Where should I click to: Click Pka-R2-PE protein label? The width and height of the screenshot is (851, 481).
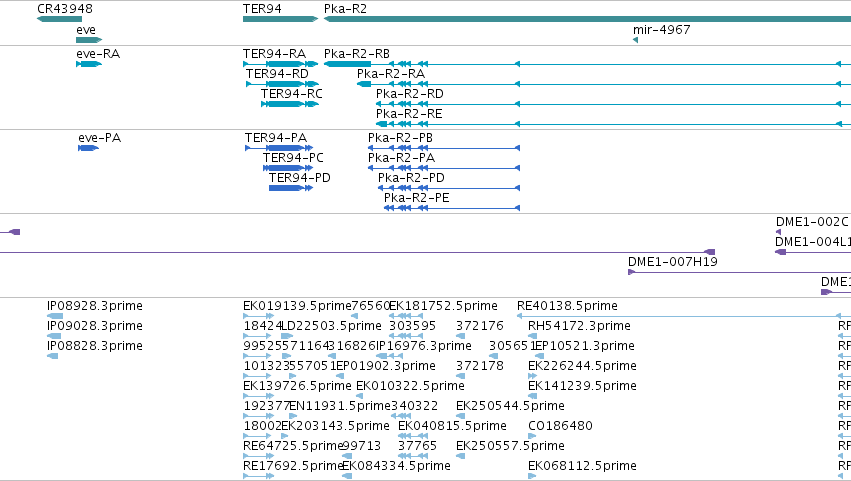coord(417,198)
